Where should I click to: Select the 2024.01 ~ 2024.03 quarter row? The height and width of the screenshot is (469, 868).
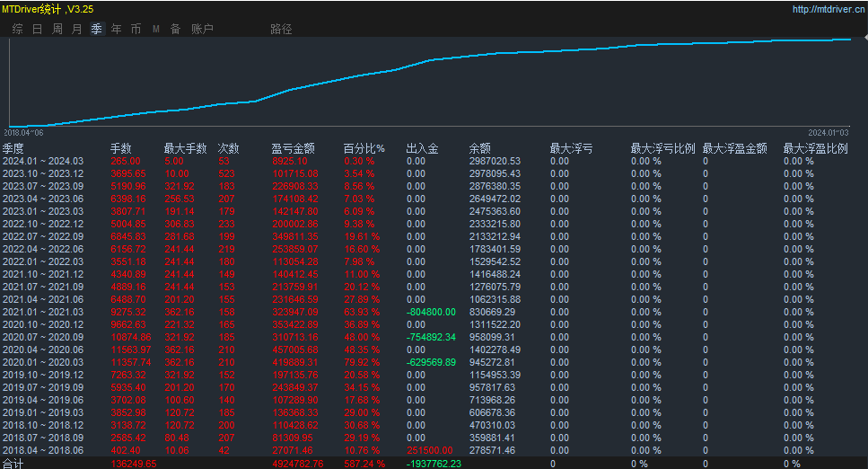coord(434,162)
